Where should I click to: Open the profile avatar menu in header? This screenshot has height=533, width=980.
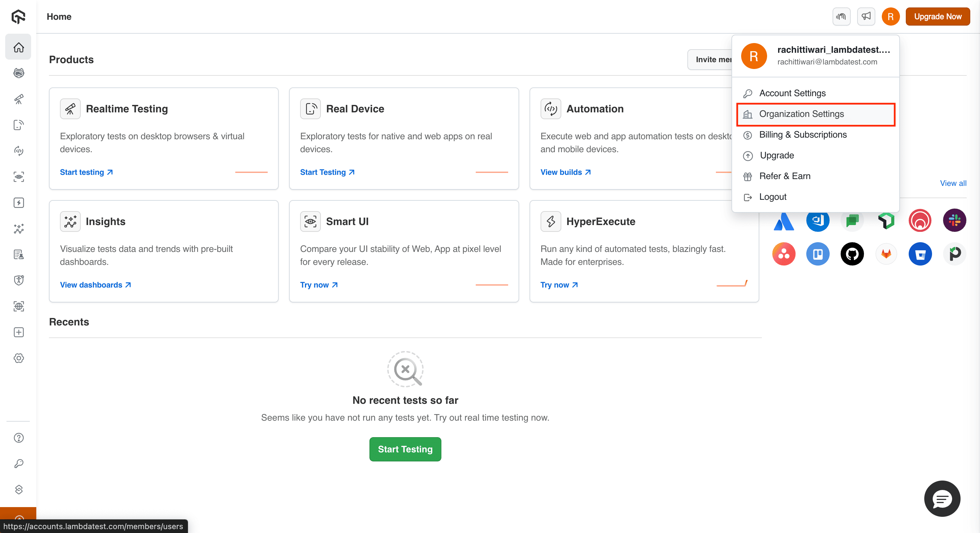(x=890, y=16)
